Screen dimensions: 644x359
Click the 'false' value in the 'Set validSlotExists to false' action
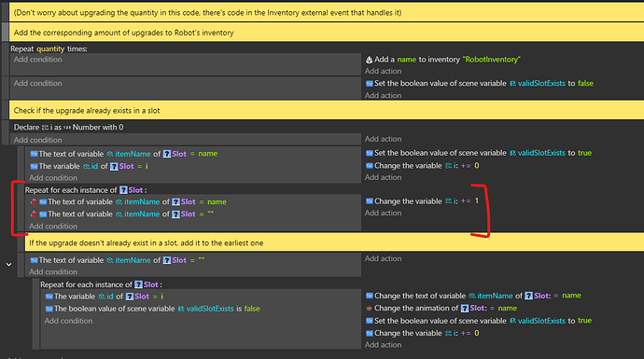click(585, 83)
